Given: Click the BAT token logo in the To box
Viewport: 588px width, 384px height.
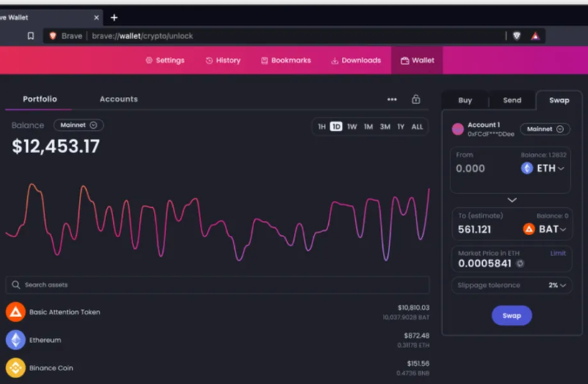Looking at the screenshot, I should click(x=529, y=229).
